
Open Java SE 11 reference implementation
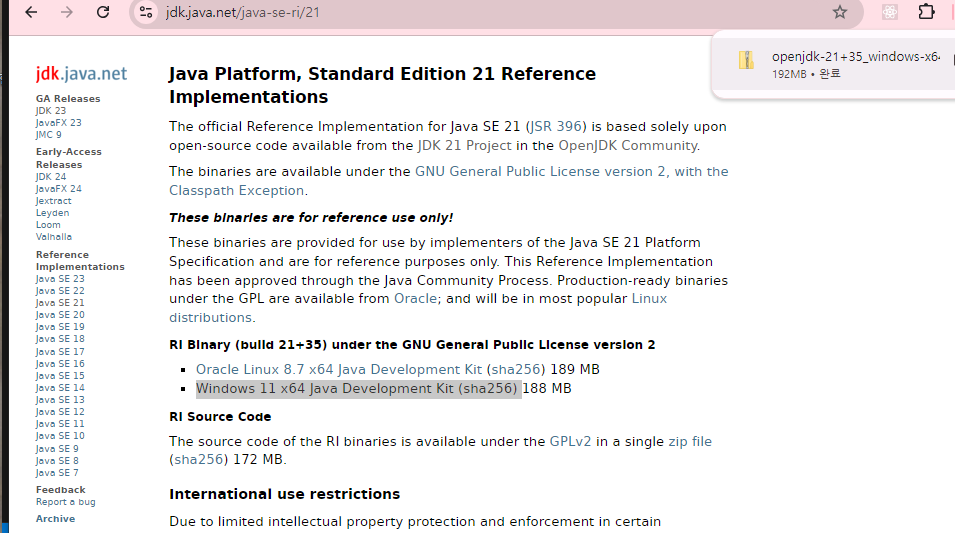tap(60, 424)
